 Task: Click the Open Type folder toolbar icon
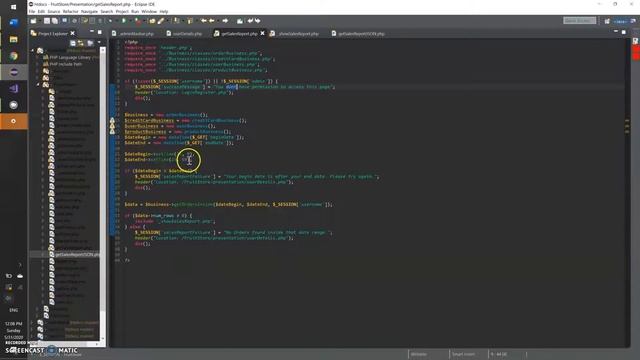pyautogui.click(x=152, y=21)
